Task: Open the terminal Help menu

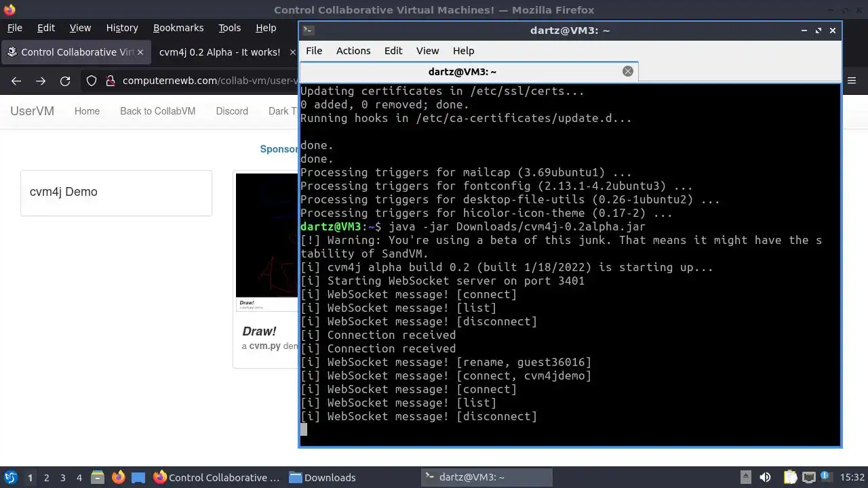Action: click(463, 51)
